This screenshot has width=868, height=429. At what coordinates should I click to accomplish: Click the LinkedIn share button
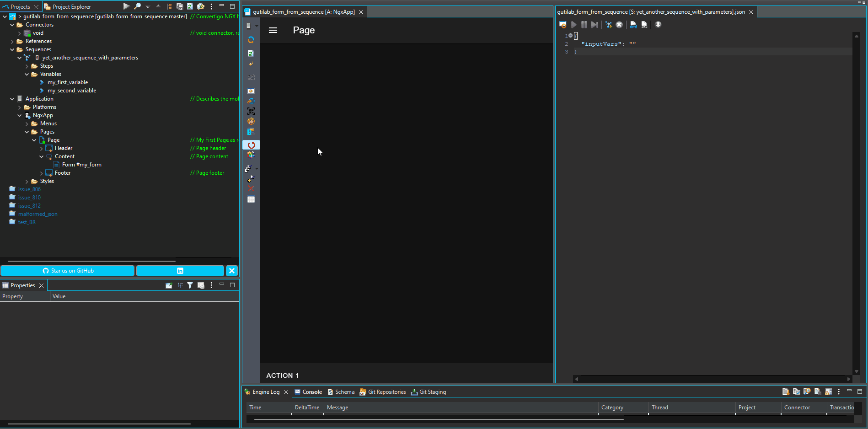(x=180, y=270)
